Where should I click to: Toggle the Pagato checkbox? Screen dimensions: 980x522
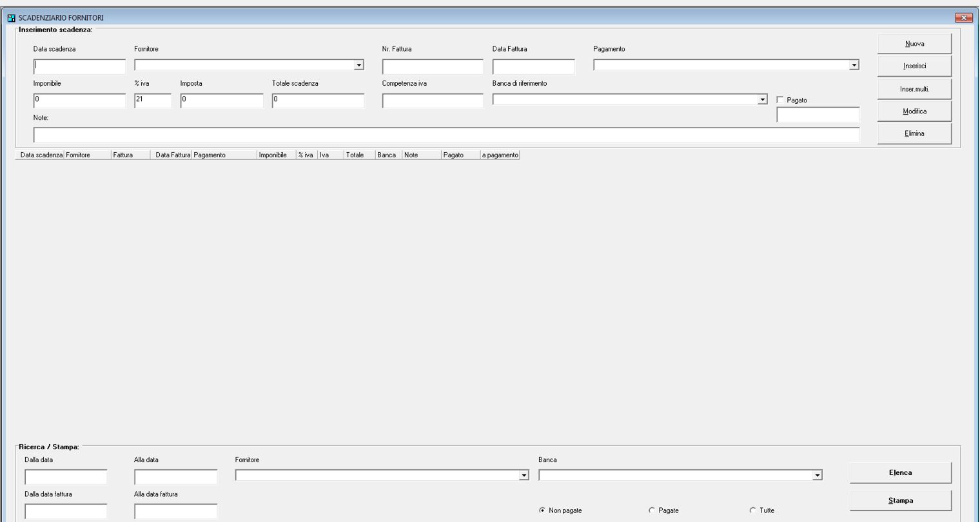[x=780, y=100]
